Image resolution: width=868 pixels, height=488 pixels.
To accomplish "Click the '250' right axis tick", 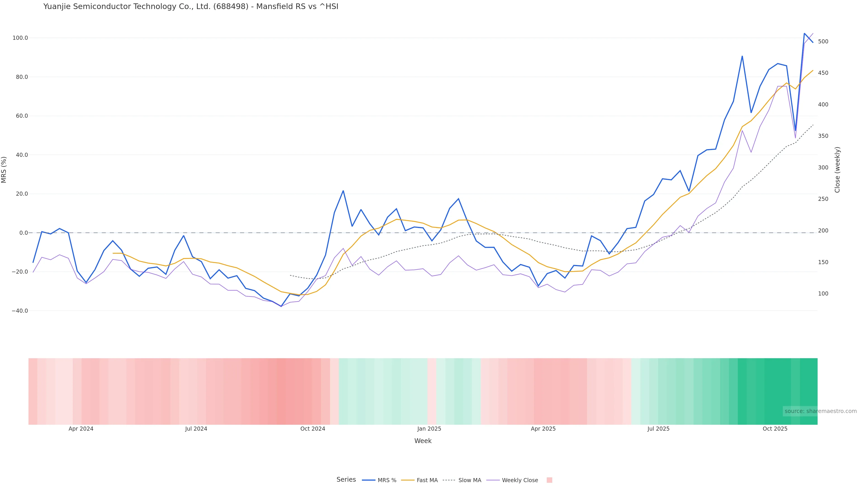I will click(823, 199).
